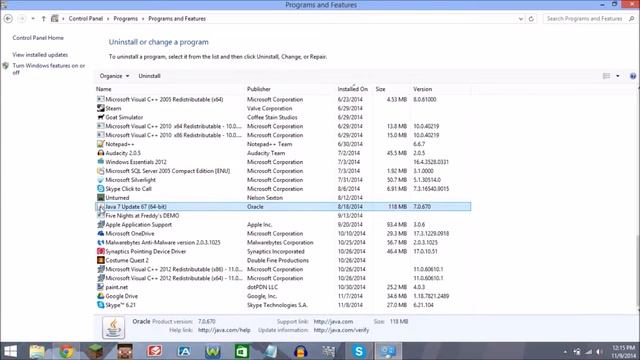Image resolution: width=640 pixels, height=360 pixels.
Task: Open Turn Windows features on or off
Action: 49,69
